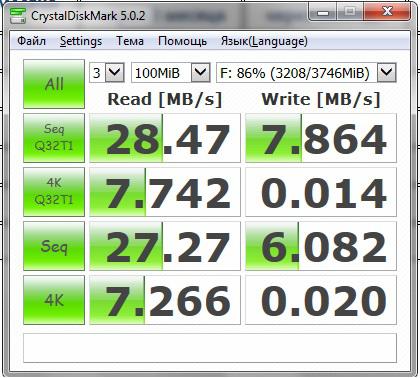
Task: Run the 4K benchmark button
Action: tap(54, 300)
